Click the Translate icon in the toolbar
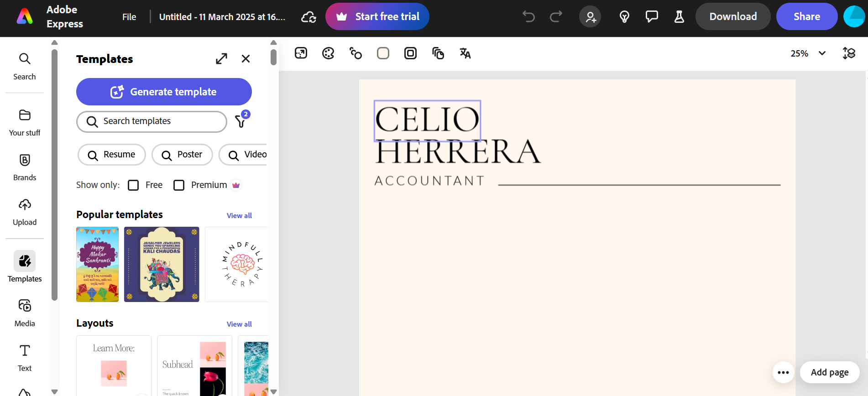 click(465, 53)
